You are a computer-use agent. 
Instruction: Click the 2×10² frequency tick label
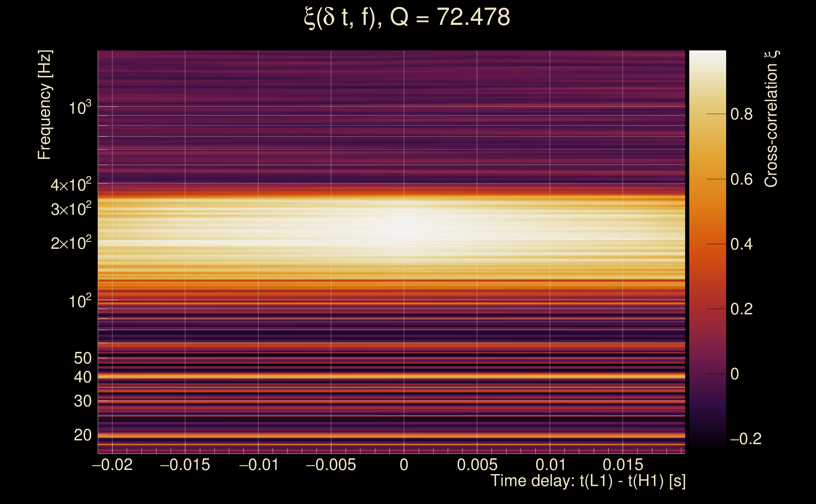pos(71,243)
